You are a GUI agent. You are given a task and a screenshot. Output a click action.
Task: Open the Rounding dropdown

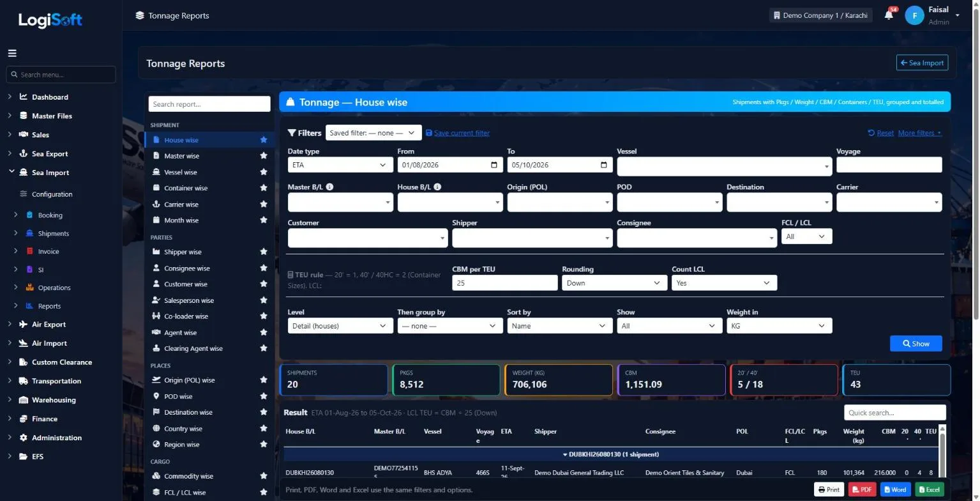614,283
